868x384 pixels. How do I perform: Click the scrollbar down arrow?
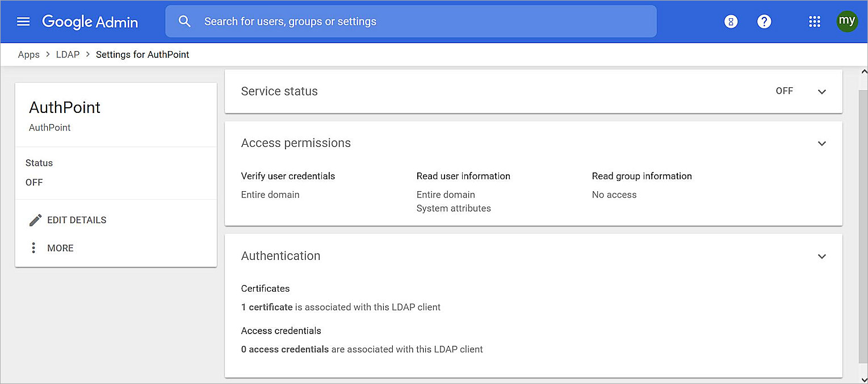click(x=863, y=379)
